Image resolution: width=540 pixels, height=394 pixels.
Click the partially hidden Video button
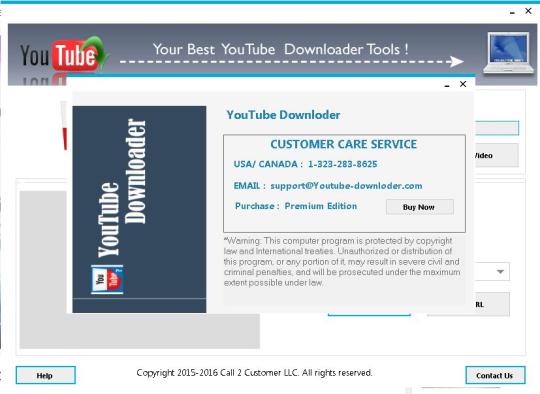497,155
